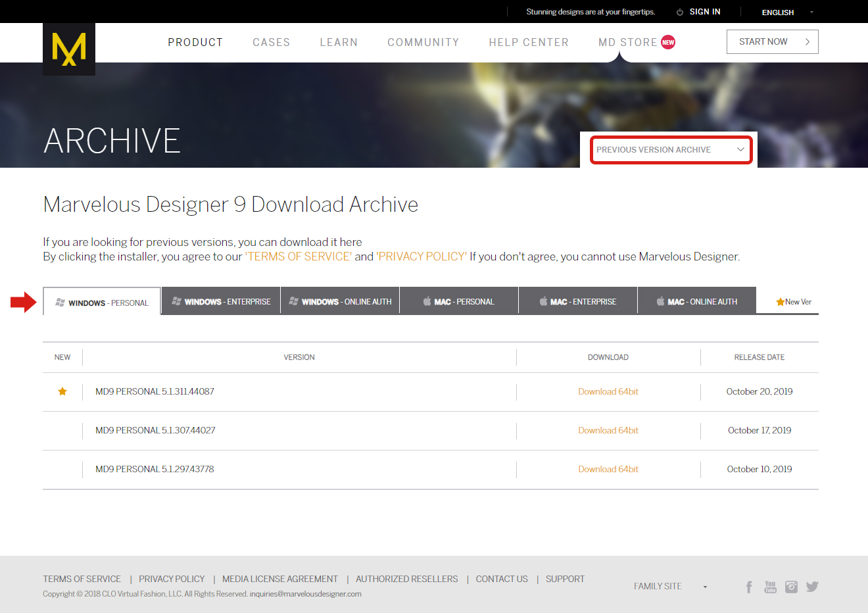Go to MD Store
This screenshot has width=868, height=613.
pyautogui.click(x=627, y=42)
